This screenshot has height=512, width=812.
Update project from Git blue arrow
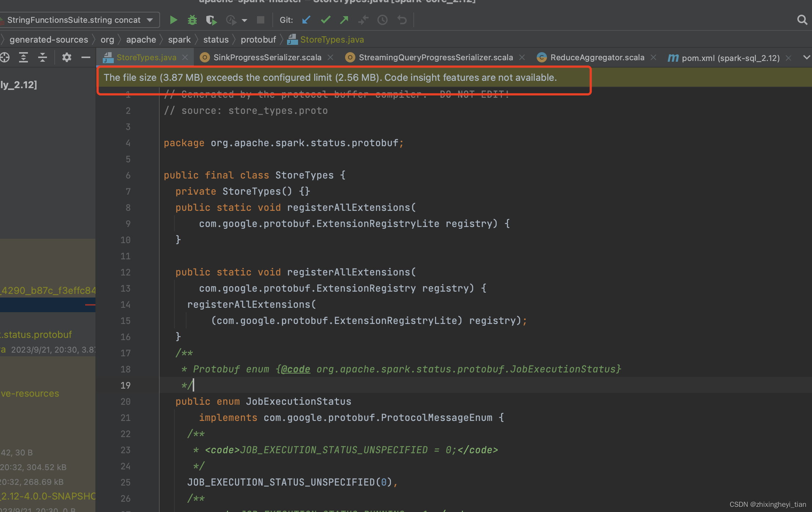click(x=306, y=20)
